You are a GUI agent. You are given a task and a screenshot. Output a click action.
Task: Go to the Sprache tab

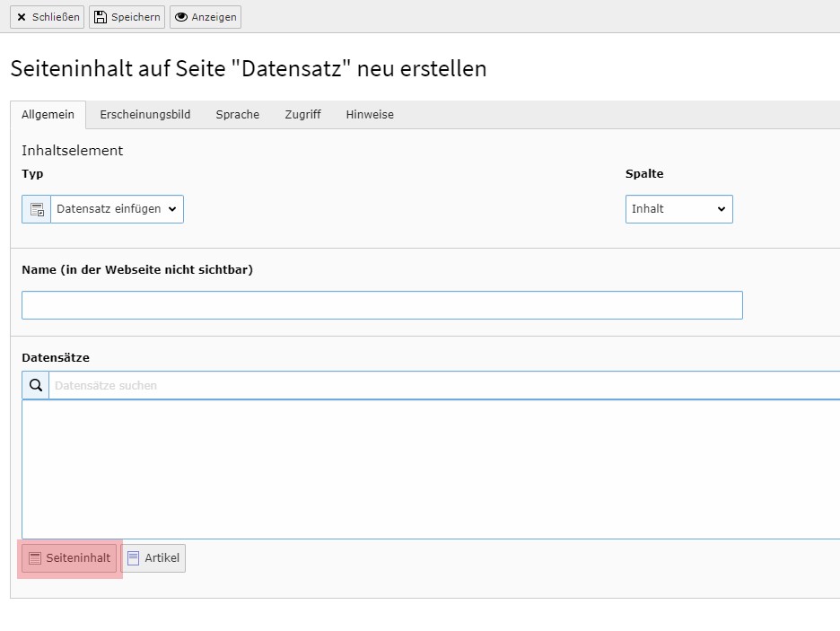pos(237,115)
